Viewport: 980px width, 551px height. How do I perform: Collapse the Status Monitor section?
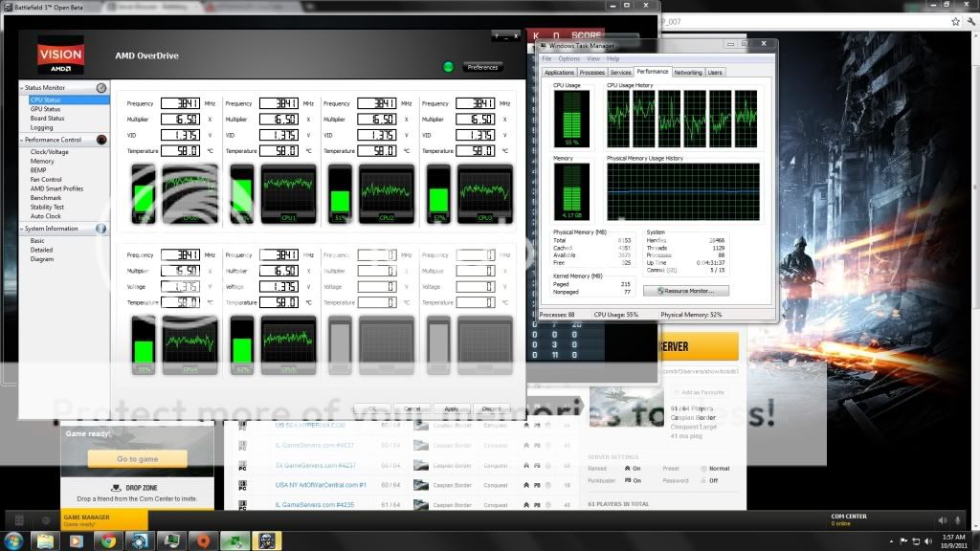click(21, 88)
